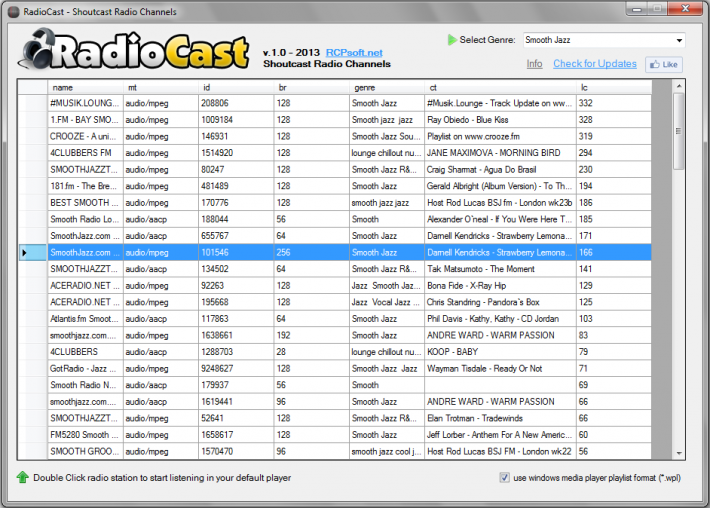Click id cell 1288703

click(x=236, y=352)
